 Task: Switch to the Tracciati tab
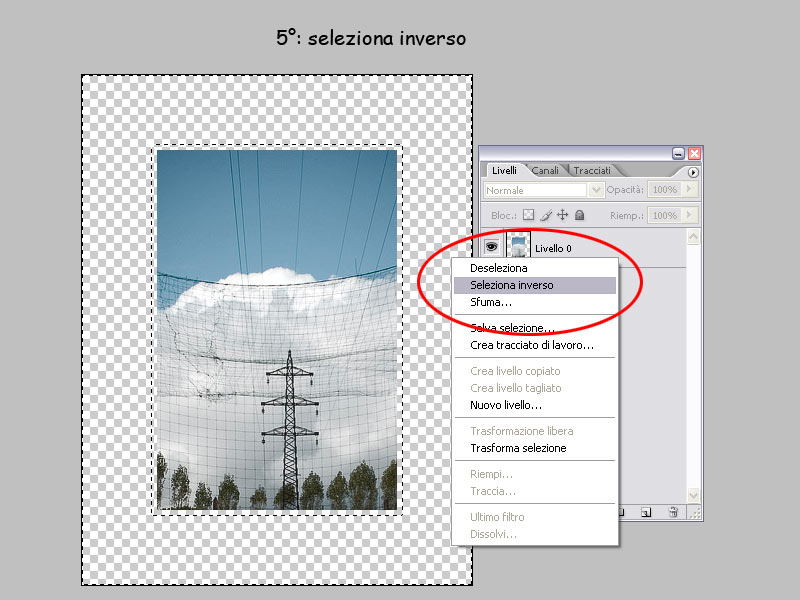coord(592,171)
